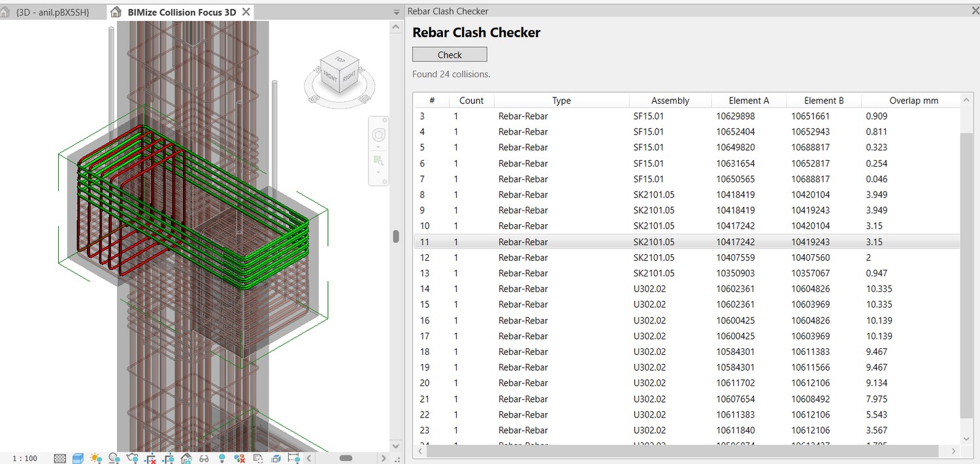Click overlap value 9.134 in row 20
This screenshot has width=980, height=464.
(877, 383)
